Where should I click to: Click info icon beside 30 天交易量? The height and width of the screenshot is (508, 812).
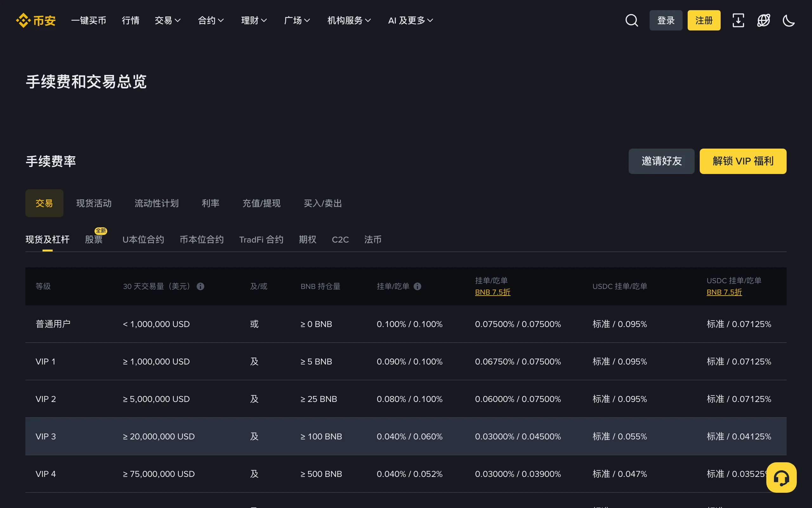(200, 286)
